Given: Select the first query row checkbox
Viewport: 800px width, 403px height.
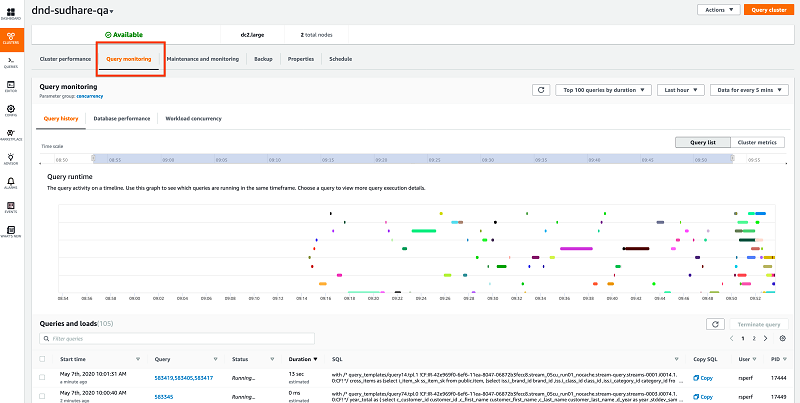Looking at the screenshot, I should tap(42, 376).
